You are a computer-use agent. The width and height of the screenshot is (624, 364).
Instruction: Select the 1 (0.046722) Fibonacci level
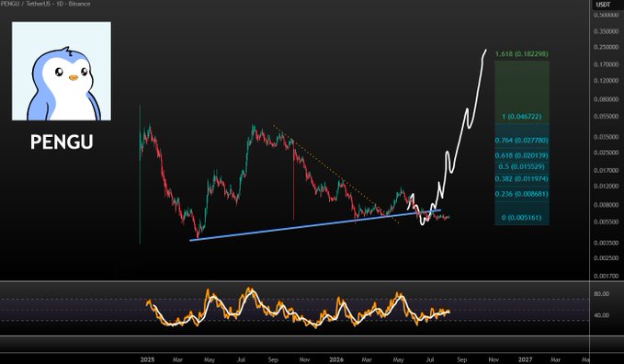pyautogui.click(x=521, y=117)
